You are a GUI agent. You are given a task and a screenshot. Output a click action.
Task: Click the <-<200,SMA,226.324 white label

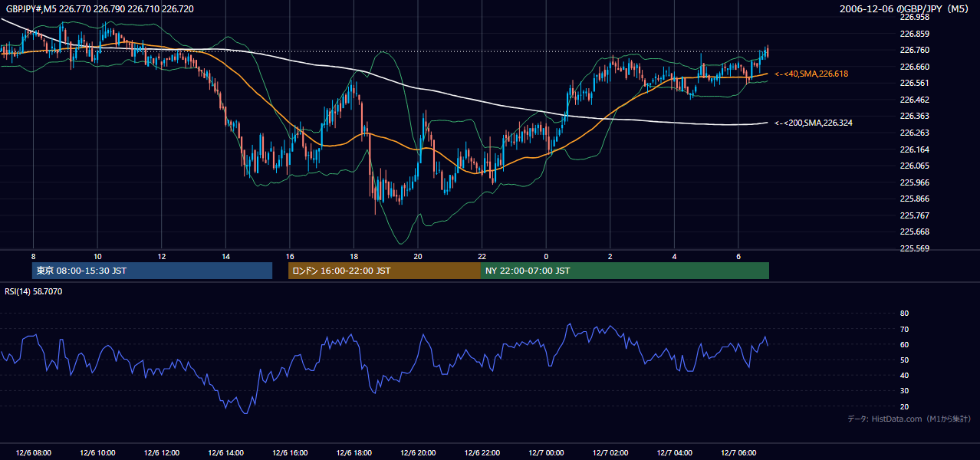point(813,123)
